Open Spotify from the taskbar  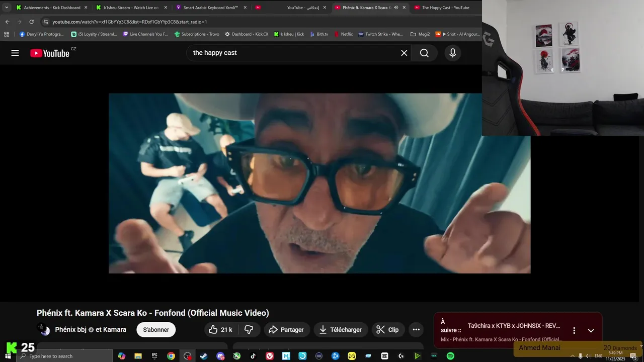click(x=450, y=356)
